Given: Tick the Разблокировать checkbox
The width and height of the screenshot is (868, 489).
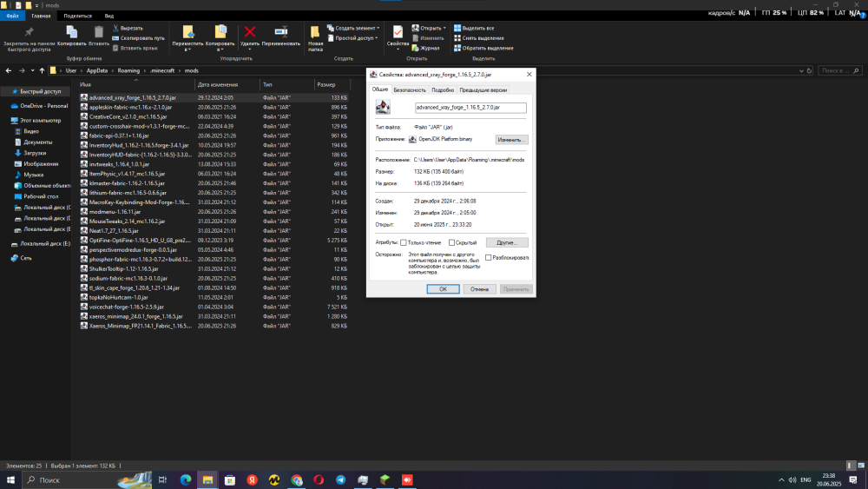Looking at the screenshot, I should 488,257.
